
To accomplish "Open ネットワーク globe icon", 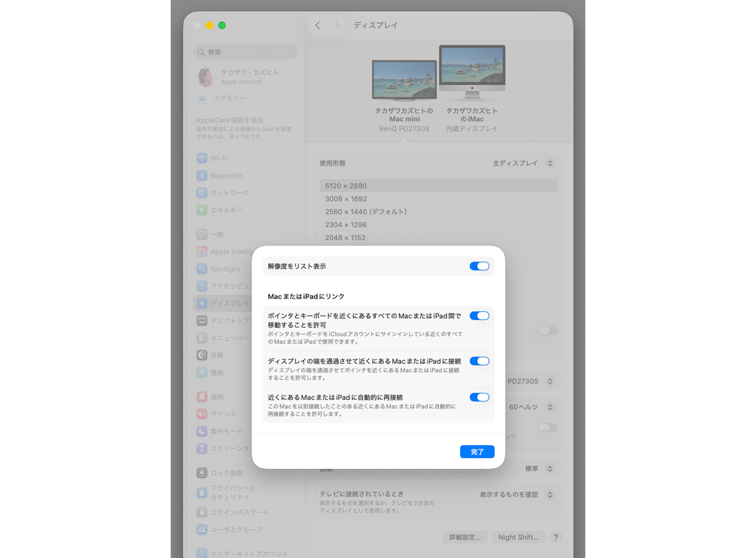I will pos(202,192).
